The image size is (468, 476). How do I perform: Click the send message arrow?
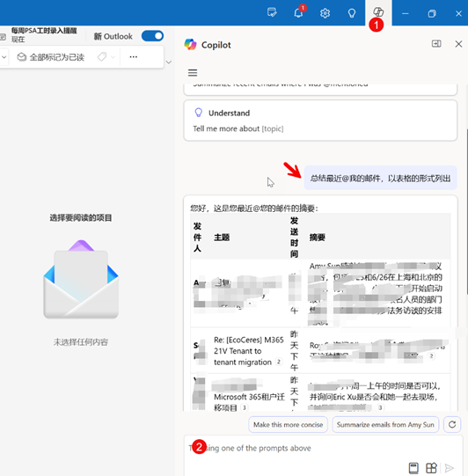(x=450, y=468)
